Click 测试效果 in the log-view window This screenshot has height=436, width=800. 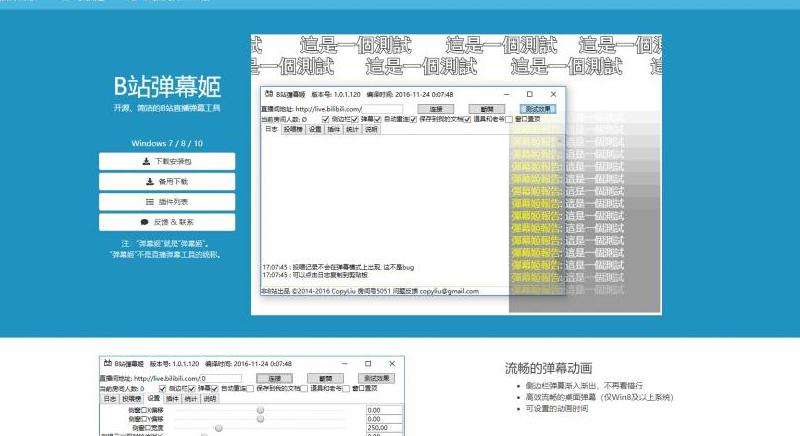538,109
